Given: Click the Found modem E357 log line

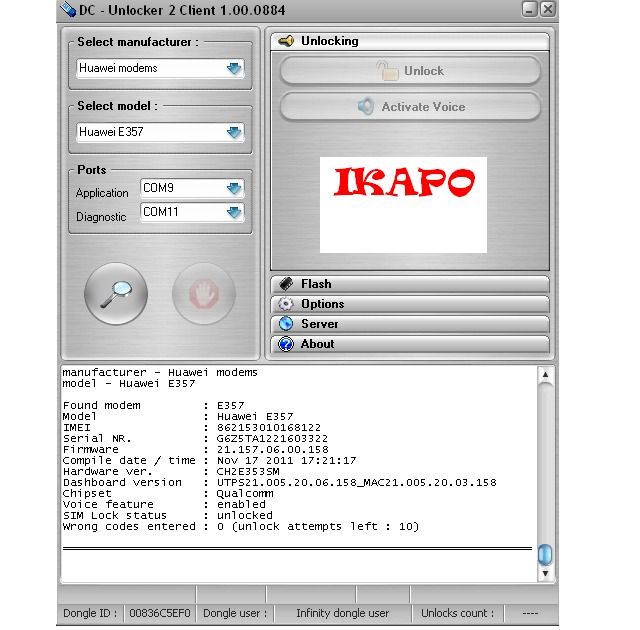Looking at the screenshot, I should pyautogui.click(x=153, y=406).
